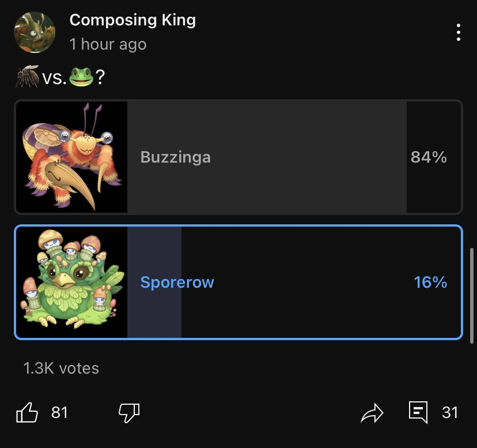Click the share arrow icon
Screen dimensions: 477x448
[x=373, y=412]
